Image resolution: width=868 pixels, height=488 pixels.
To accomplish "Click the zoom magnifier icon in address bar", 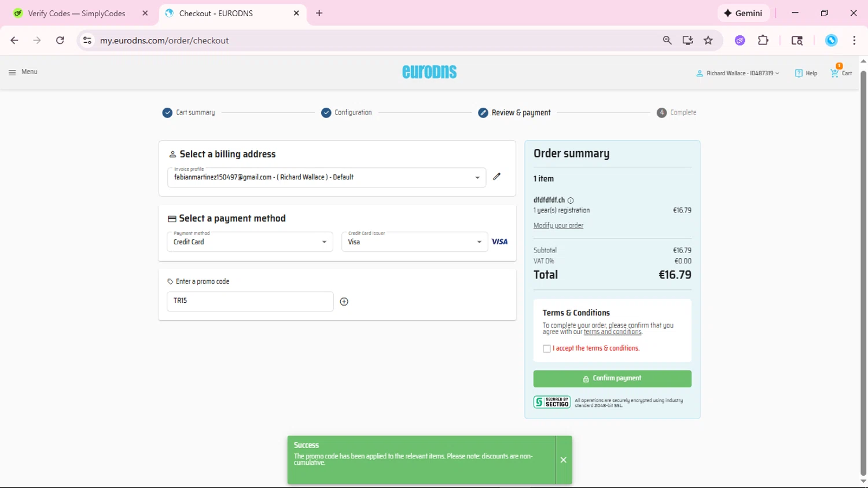I will point(667,41).
